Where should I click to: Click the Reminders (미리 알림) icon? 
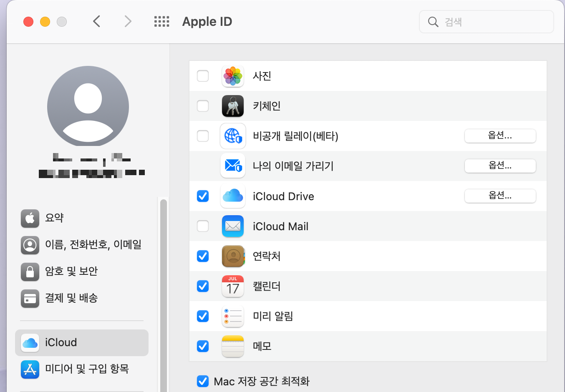pyautogui.click(x=233, y=316)
